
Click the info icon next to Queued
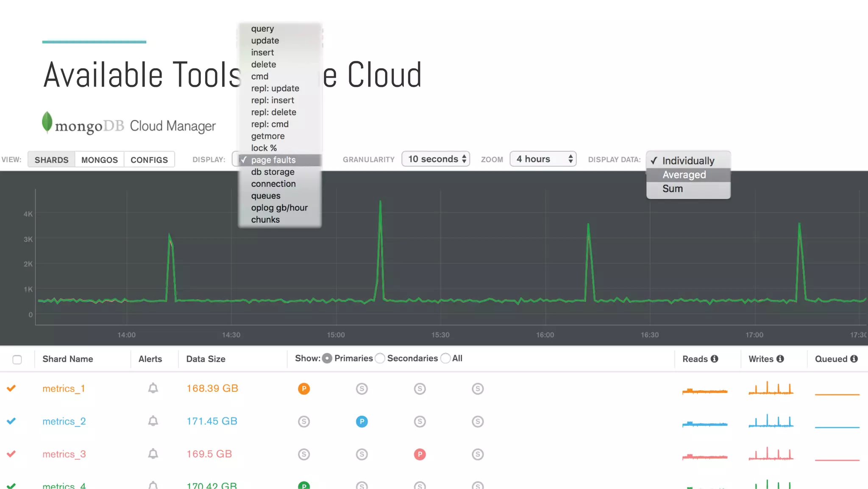(x=854, y=359)
